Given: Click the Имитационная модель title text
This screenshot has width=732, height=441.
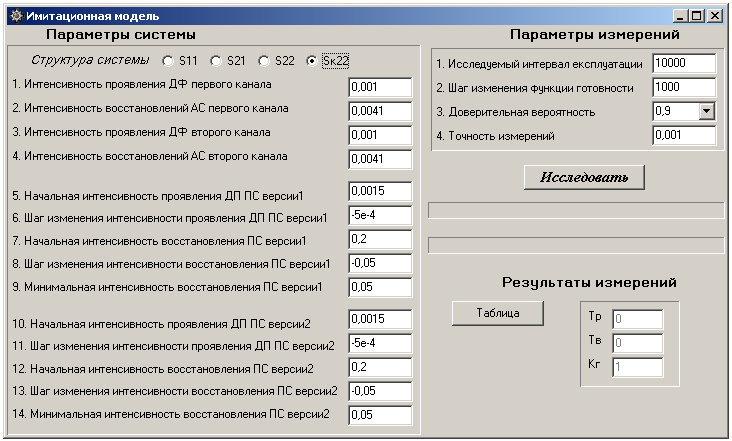Looking at the screenshot, I should tap(92, 16).
